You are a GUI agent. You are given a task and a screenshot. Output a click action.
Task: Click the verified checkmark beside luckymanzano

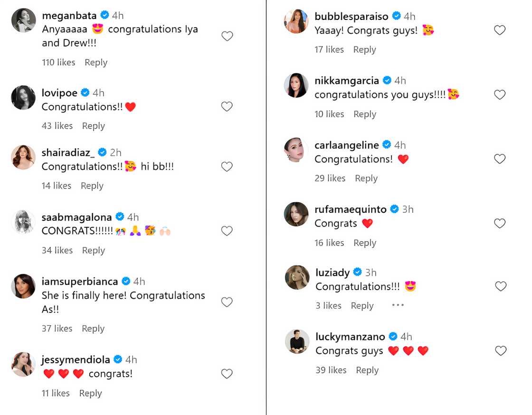coord(393,336)
